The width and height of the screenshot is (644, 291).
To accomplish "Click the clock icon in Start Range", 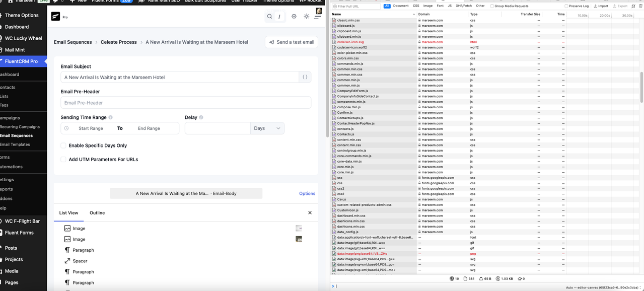I will [x=66, y=128].
